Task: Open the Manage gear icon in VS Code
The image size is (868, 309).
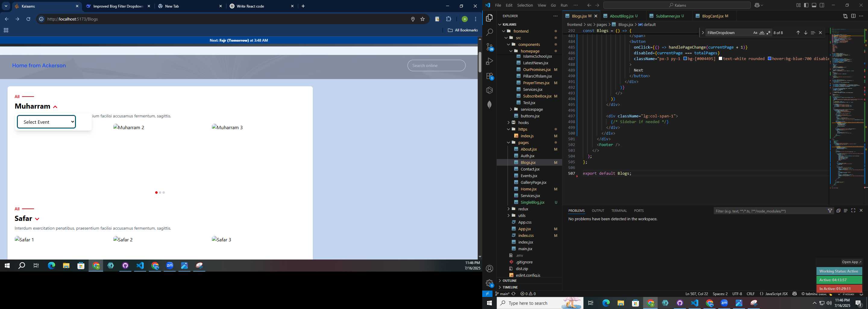Action: [489, 283]
